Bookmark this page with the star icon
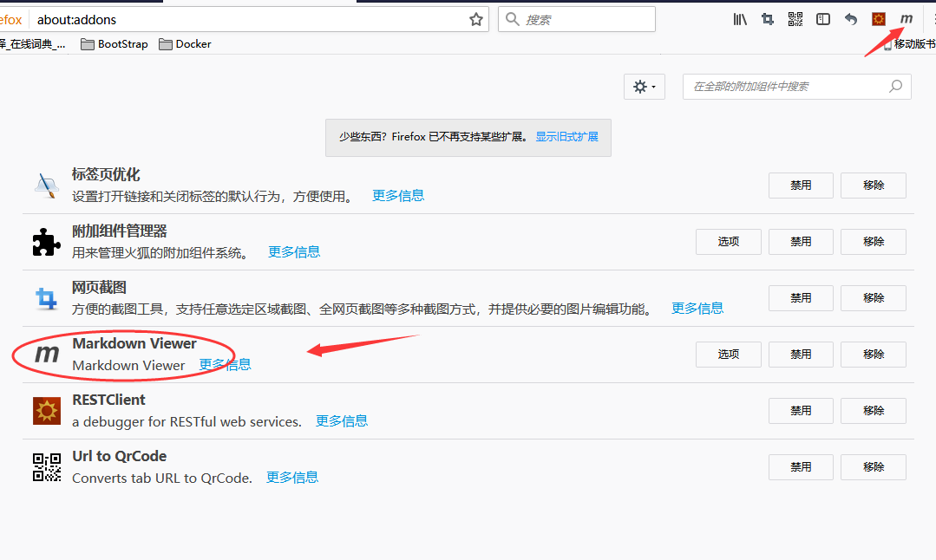 (475, 18)
